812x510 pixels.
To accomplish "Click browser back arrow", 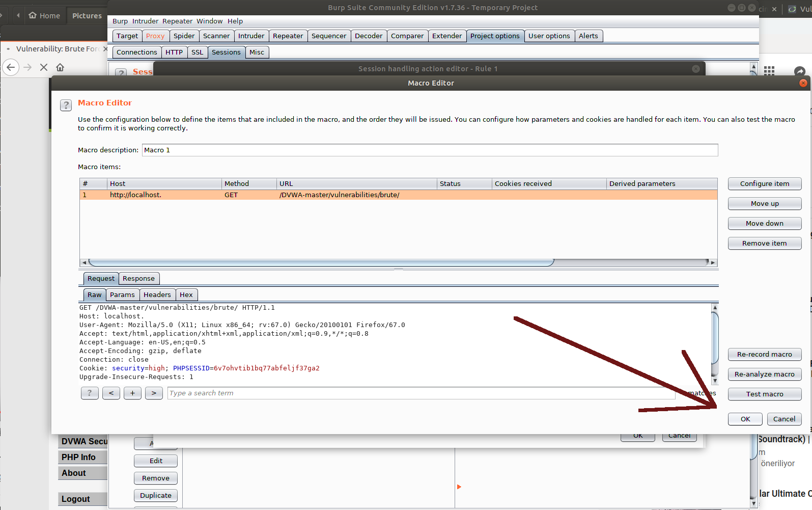I will 11,67.
